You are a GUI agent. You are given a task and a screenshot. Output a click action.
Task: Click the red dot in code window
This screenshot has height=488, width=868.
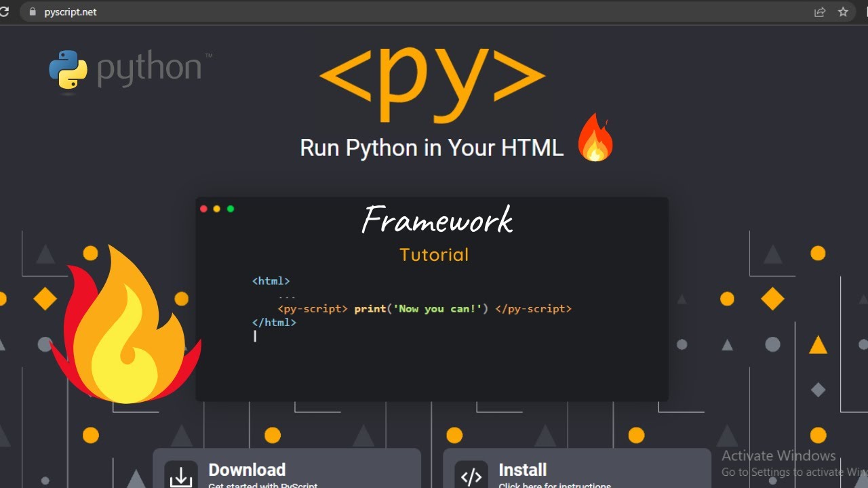[x=203, y=209]
